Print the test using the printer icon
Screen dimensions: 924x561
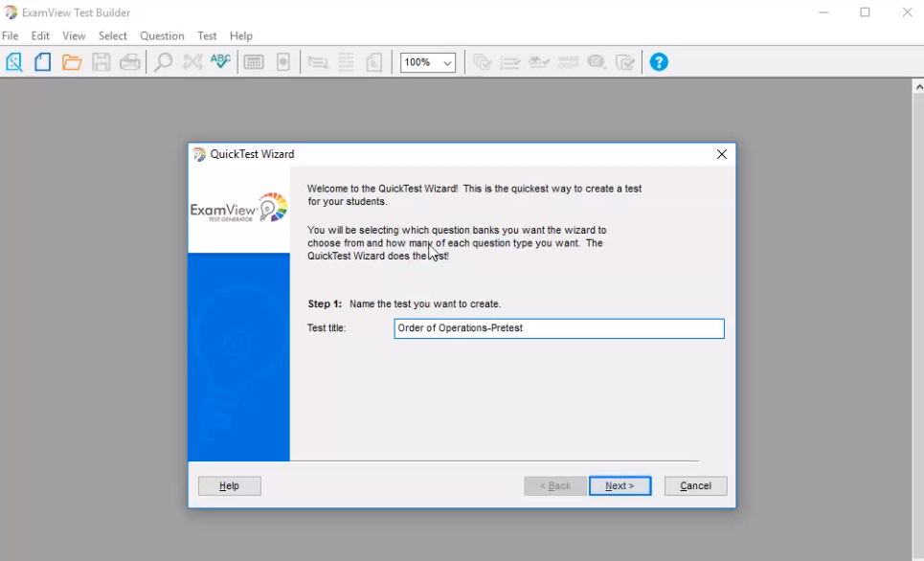(x=128, y=61)
